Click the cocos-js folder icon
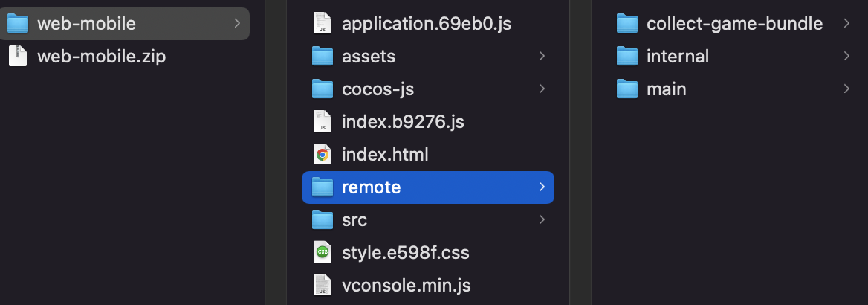Screen dimensions: 868x305 pyautogui.click(x=322, y=89)
